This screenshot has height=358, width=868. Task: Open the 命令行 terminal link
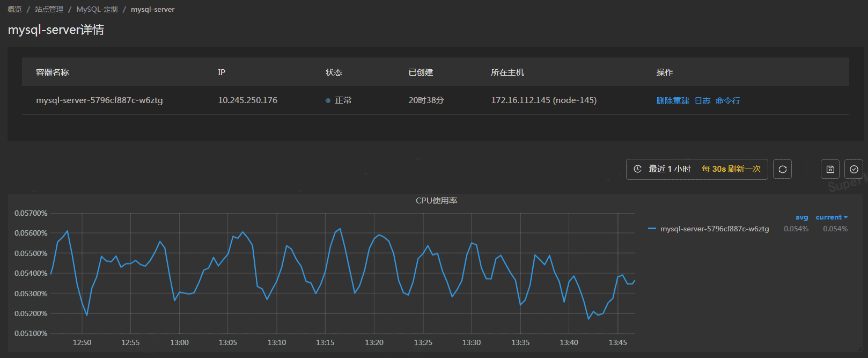click(x=727, y=101)
